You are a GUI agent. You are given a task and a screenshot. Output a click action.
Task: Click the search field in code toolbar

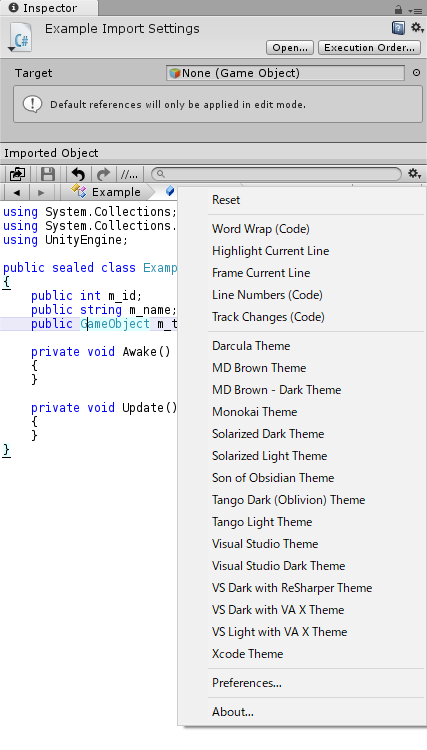point(276,174)
